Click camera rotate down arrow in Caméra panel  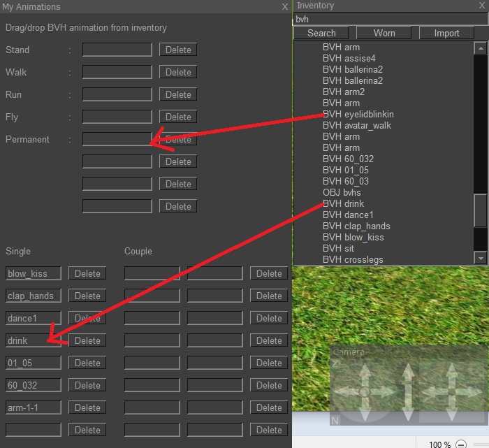tap(365, 410)
